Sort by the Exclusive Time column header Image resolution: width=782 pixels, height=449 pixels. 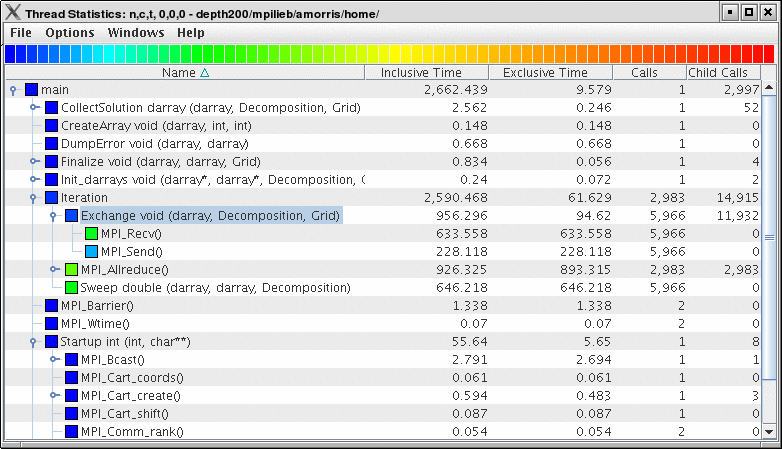point(544,73)
